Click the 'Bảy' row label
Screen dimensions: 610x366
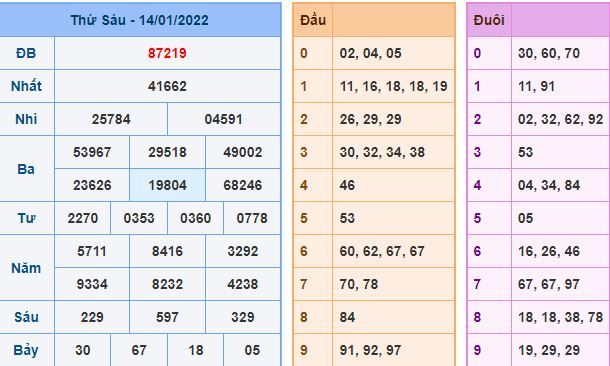[x=26, y=351]
